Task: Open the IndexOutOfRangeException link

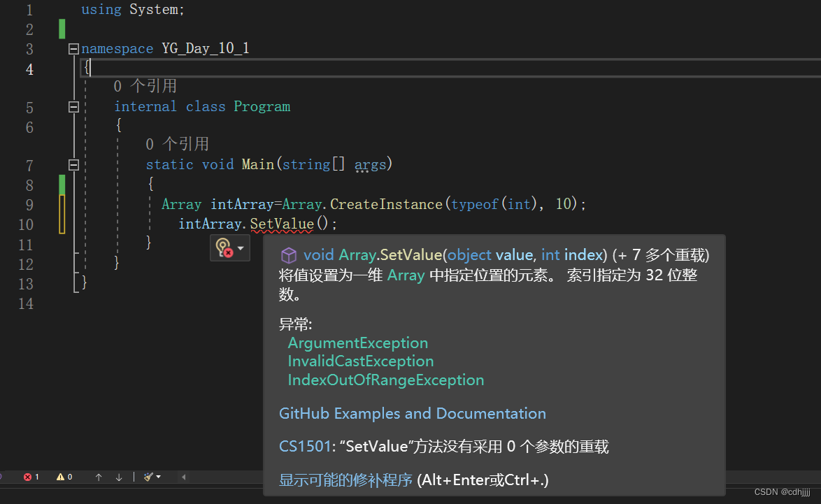Action: (386, 380)
